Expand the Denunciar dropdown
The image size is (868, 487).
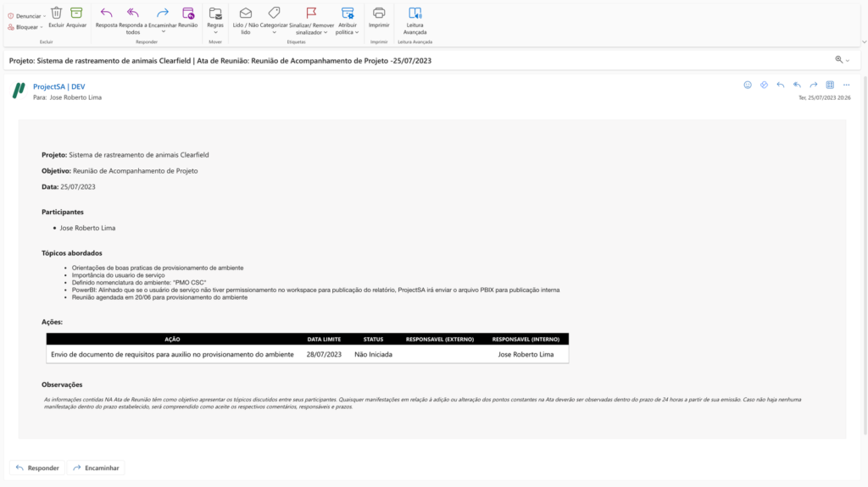click(26, 16)
